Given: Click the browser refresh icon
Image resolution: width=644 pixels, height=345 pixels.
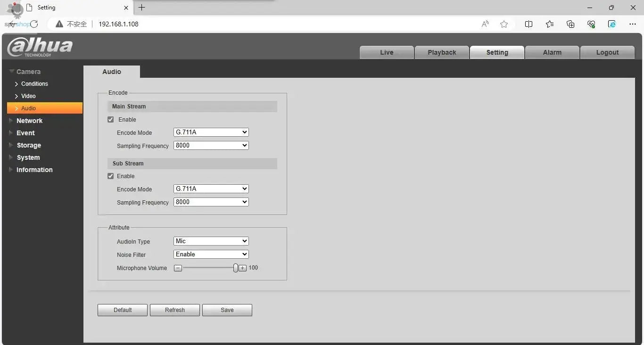Looking at the screenshot, I should point(34,24).
